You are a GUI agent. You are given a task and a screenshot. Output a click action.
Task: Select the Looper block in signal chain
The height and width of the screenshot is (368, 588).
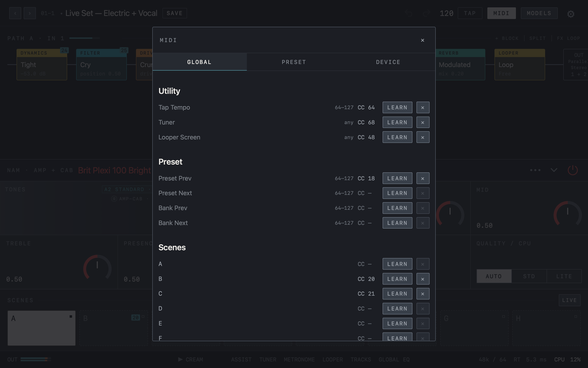point(520,64)
